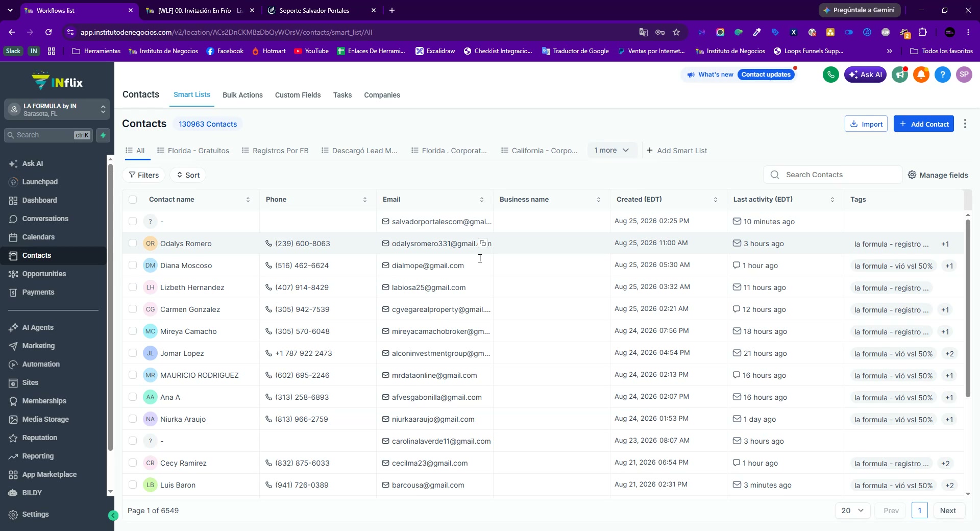Click the blue help question mark icon
This screenshot has width=980, height=531.
[943, 75]
